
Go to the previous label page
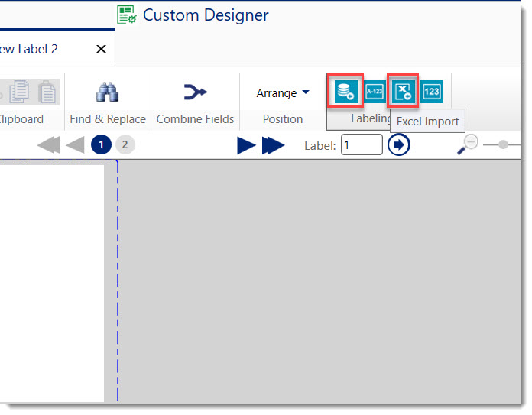point(75,145)
